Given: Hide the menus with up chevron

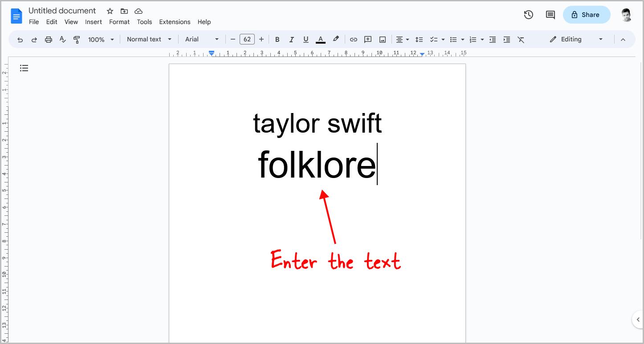Looking at the screenshot, I should point(623,40).
